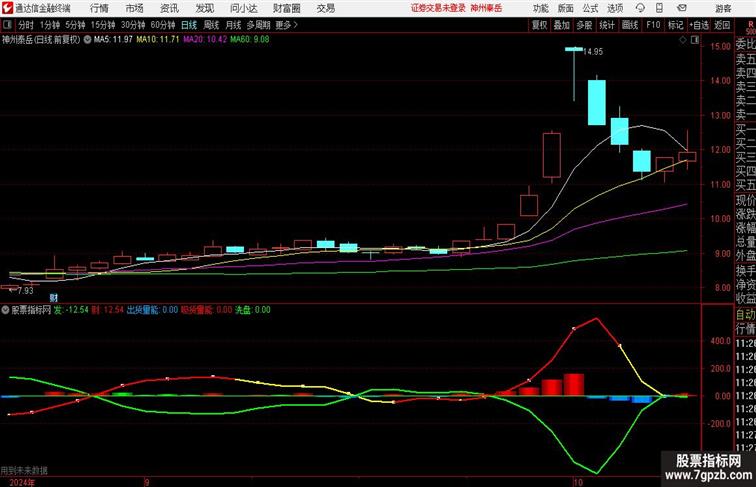Switch to 5分钟 chart period
This screenshot has width=756, height=487.
[x=75, y=25]
